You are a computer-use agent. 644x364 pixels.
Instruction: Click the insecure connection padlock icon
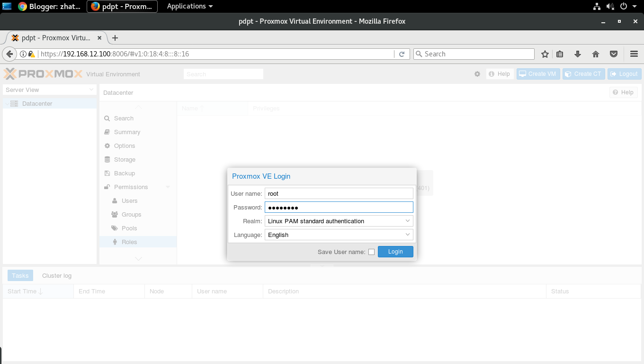point(31,54)
